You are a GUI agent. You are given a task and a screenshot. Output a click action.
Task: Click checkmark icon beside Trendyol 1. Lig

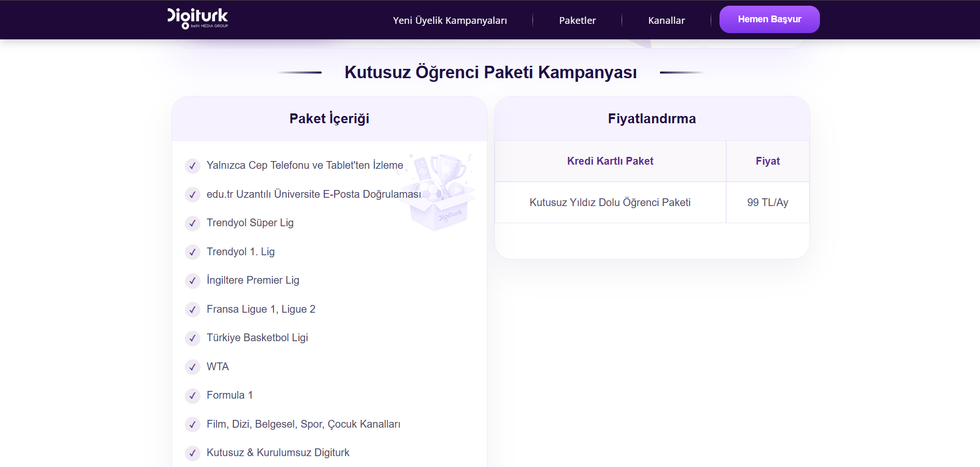(193, 252)
